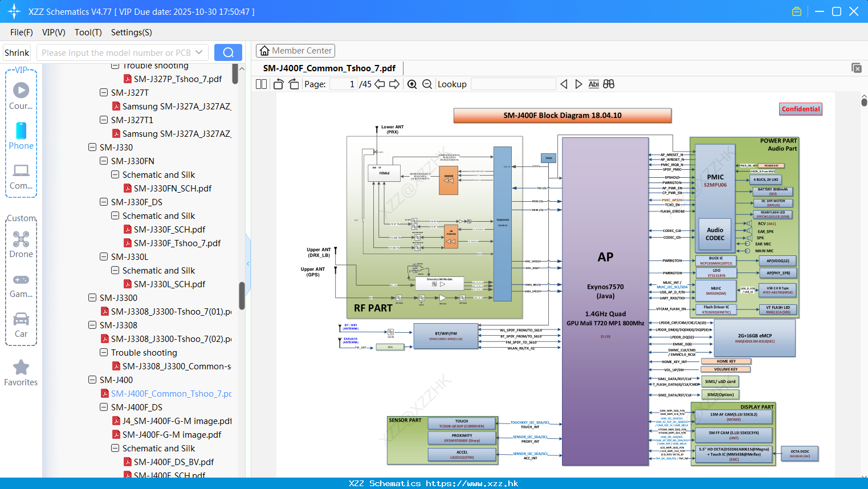Click the XZZ app logo
This screenshot has width=868, height=489.
point(14,11)
